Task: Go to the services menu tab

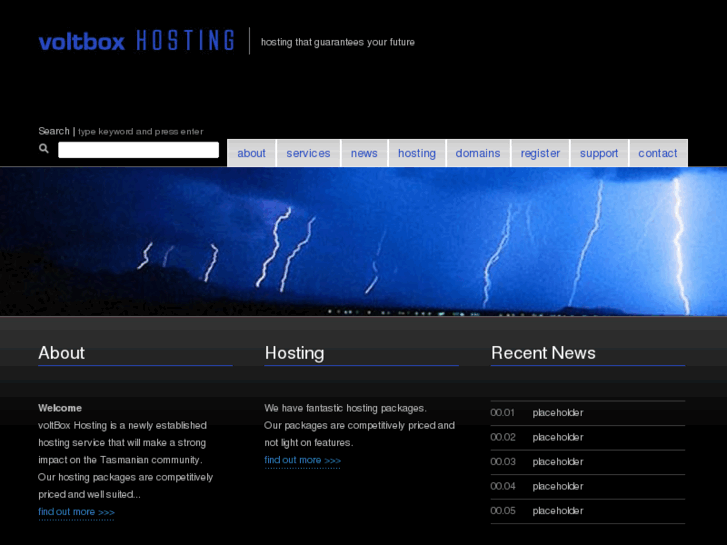Action: [308, 153]
